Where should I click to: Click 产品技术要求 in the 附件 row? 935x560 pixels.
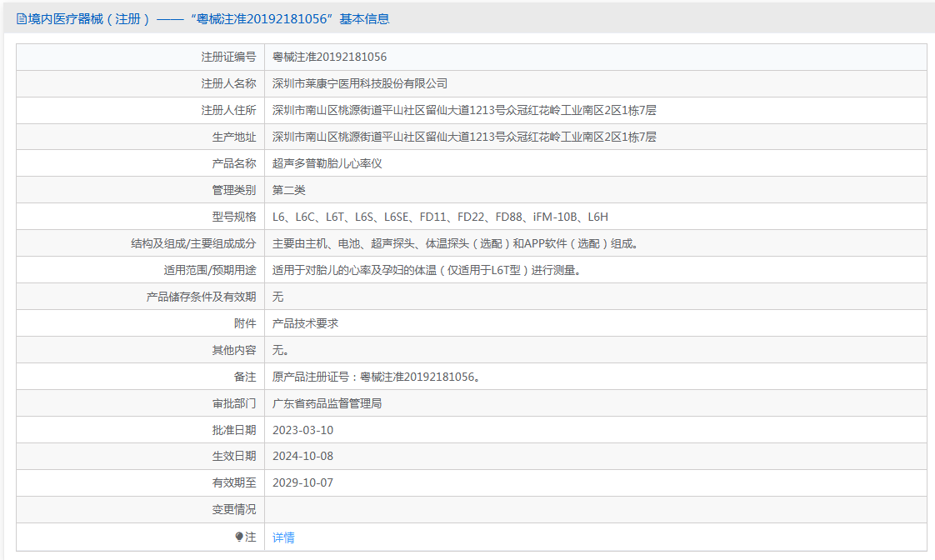coord(305,324)
